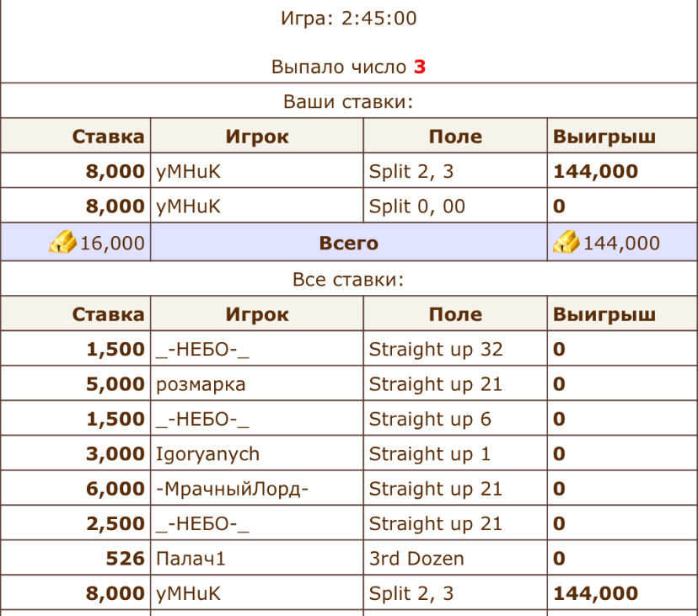
Task: Click the 5,000 bet amount cell
Action: coord(115,384)
